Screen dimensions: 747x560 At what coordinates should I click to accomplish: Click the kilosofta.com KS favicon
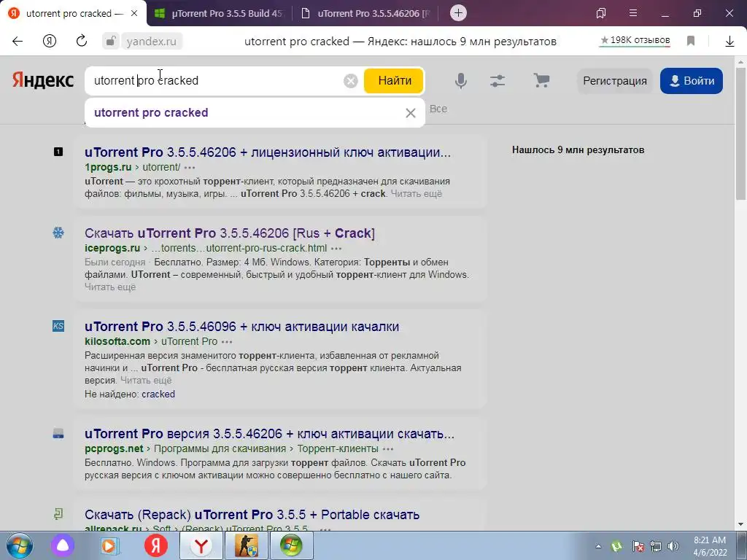tap(58, 326)
